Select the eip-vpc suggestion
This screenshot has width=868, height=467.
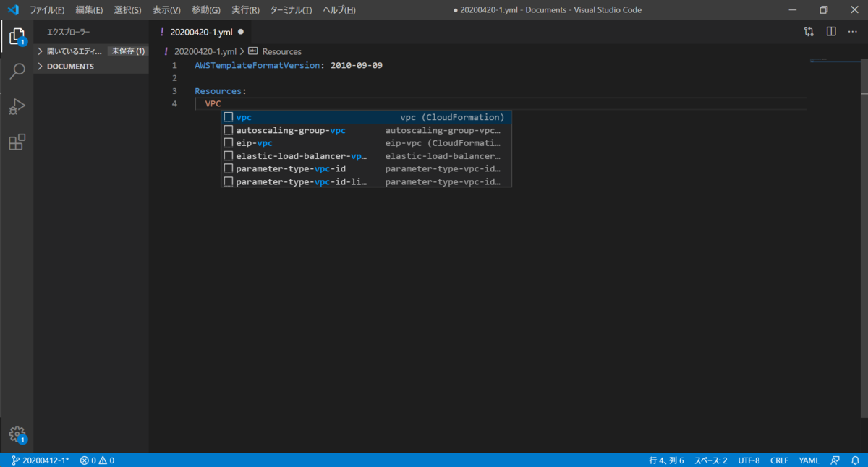coord(366,143)
